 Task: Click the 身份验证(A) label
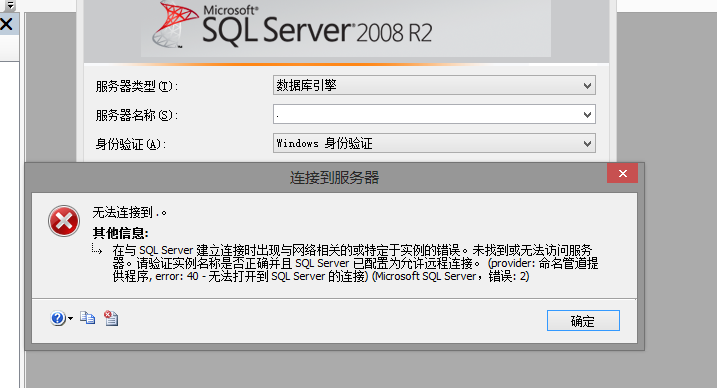click(x=130, y=144)
